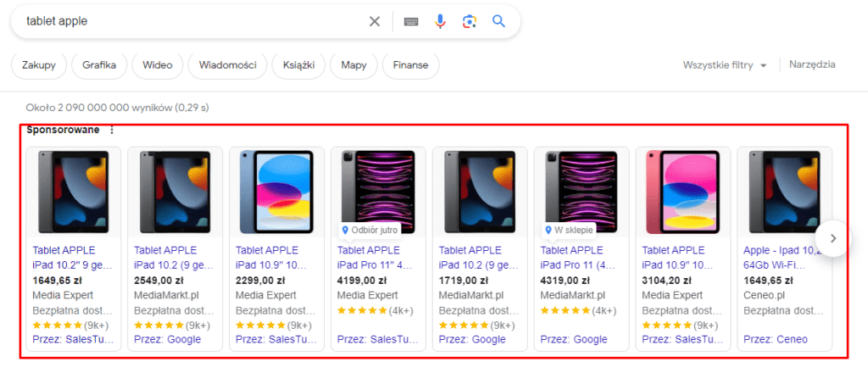The height and width of the screenshot is (373, 868).
Task: Open the 1719,00 zł iPad product image
Action: [480, 192]
